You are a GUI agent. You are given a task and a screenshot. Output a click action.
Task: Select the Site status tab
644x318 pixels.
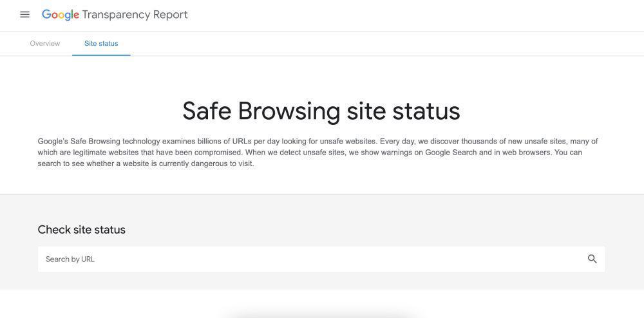click(101, 44)
